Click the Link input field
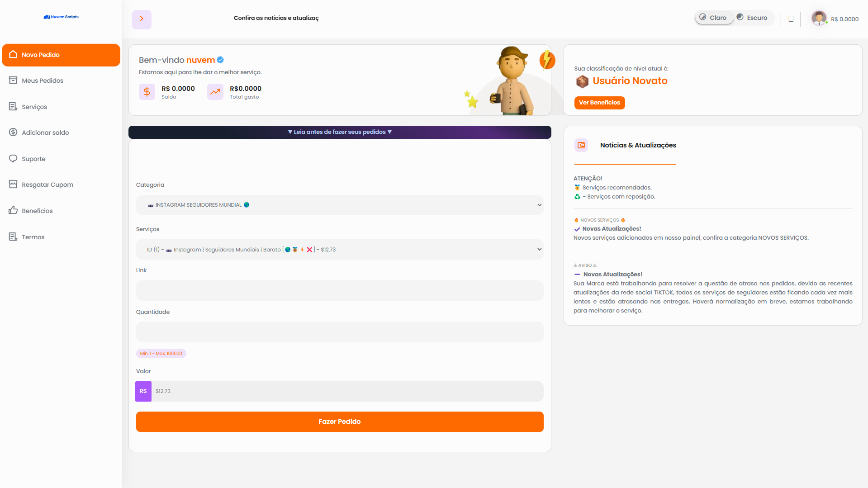 (x=339, y=291)
